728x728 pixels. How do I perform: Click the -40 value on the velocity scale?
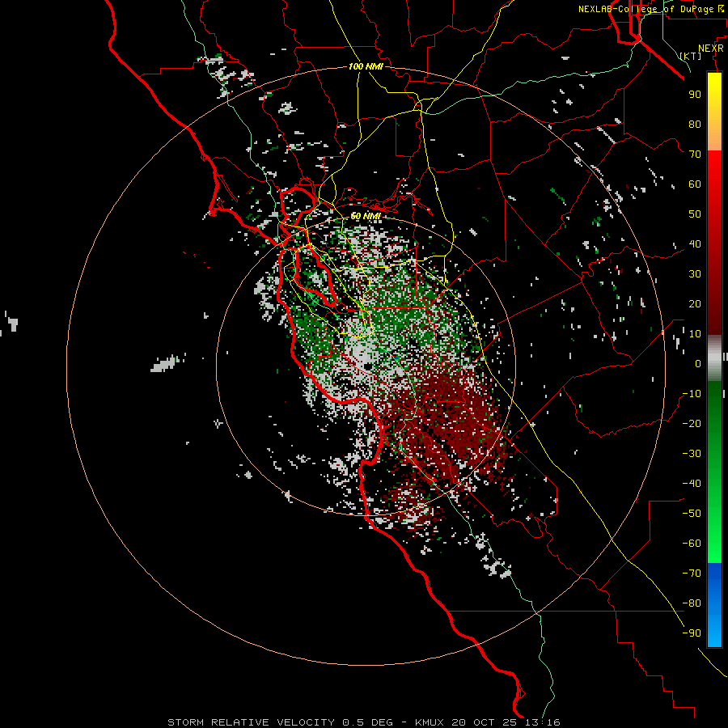(692, 484)
